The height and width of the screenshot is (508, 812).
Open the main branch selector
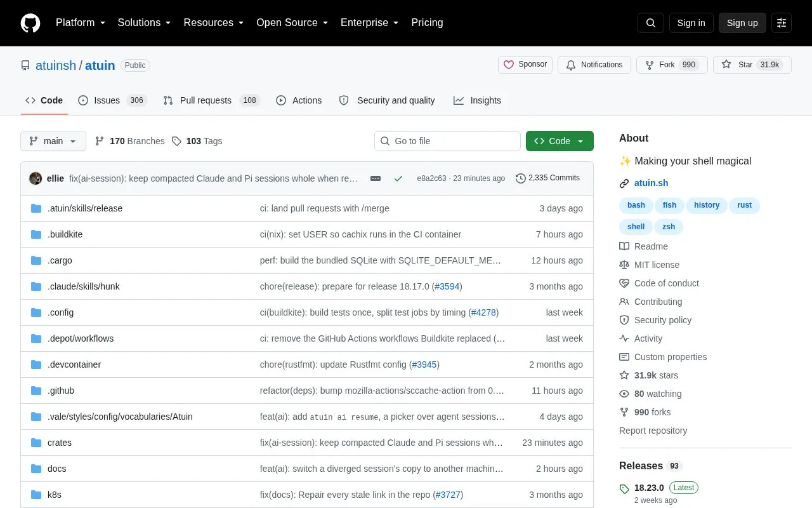coord(53,141)
